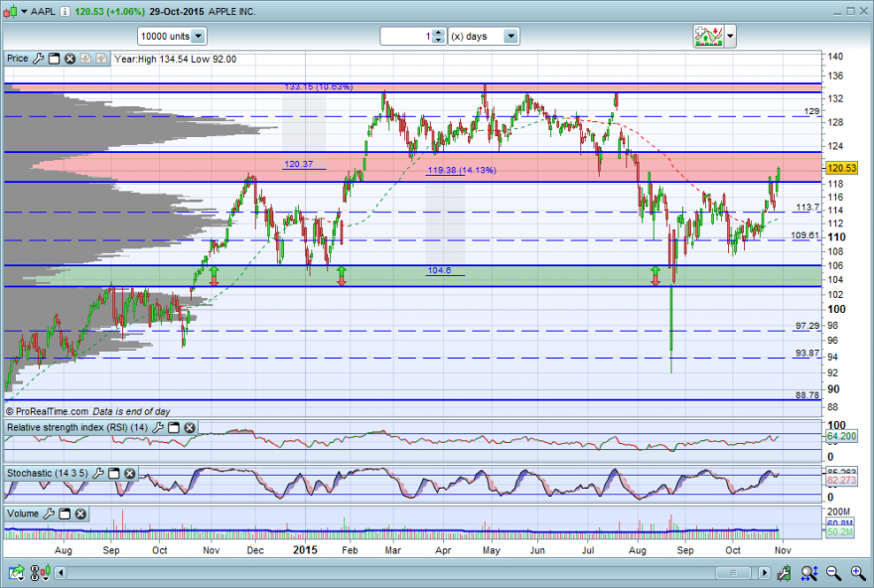Click the 2015 year label on time axis
The width and height of the screenshot is (874, 588).
pos(305,550)
